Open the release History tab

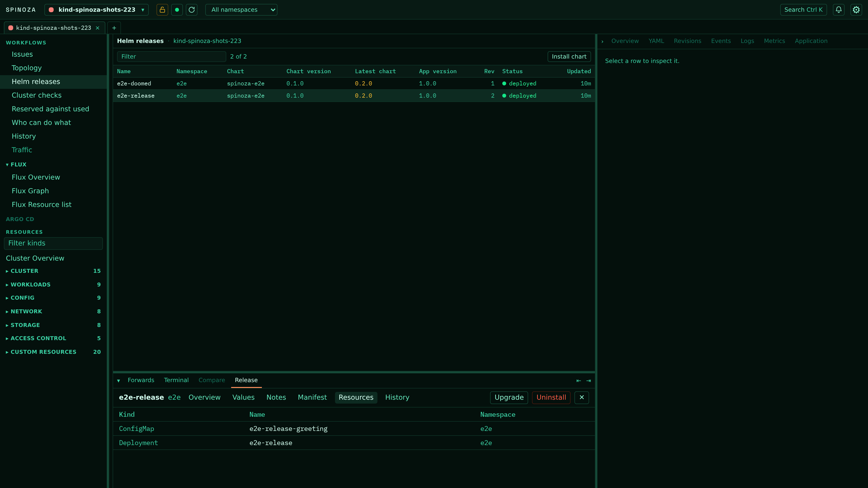tap(397, 398)
